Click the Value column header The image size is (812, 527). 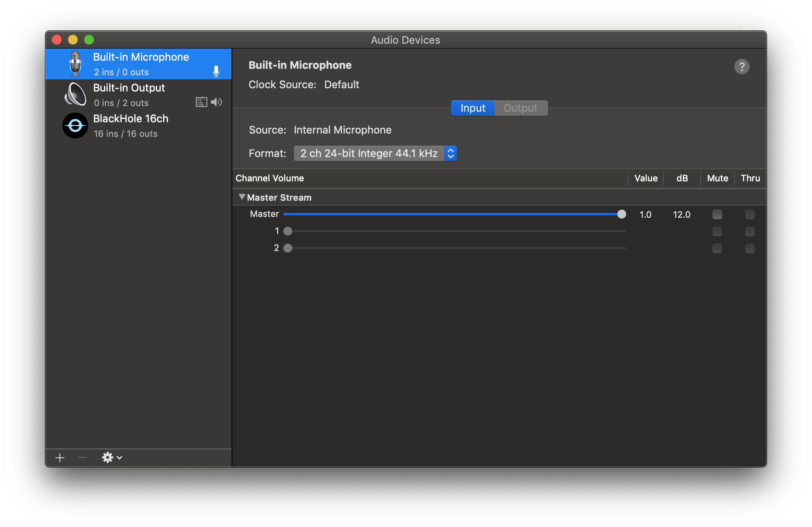[x=646, y=178]
